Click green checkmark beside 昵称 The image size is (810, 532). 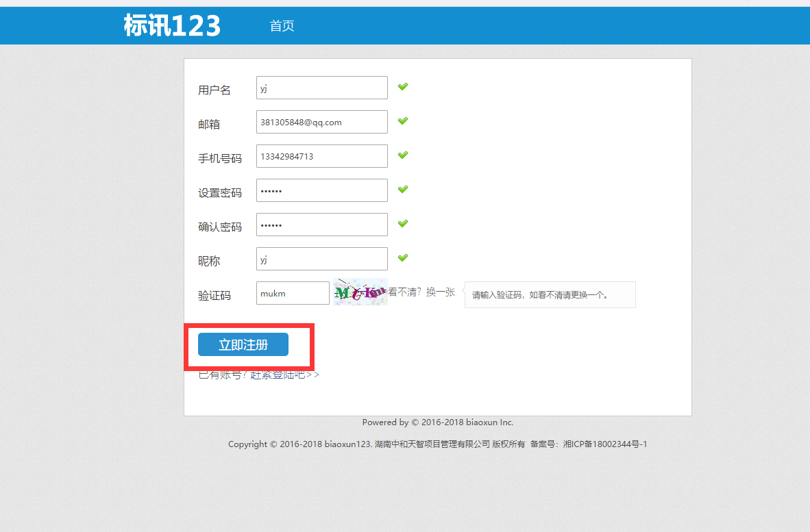click(403, 257)
